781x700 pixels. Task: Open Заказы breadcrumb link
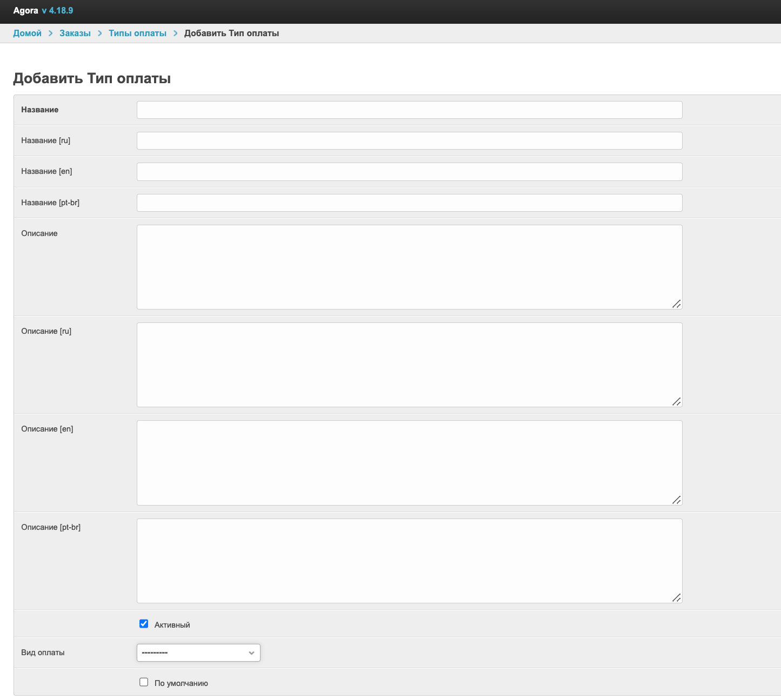75,33
